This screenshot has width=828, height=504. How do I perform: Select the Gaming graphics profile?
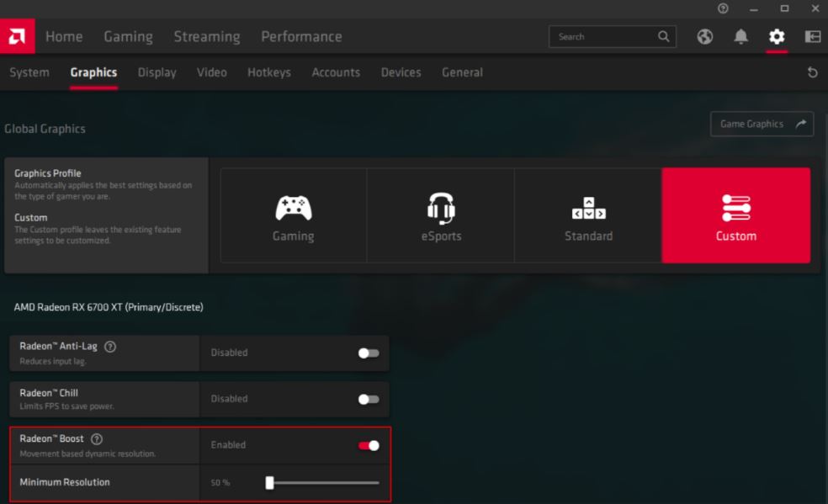click(x=293, y=215)
